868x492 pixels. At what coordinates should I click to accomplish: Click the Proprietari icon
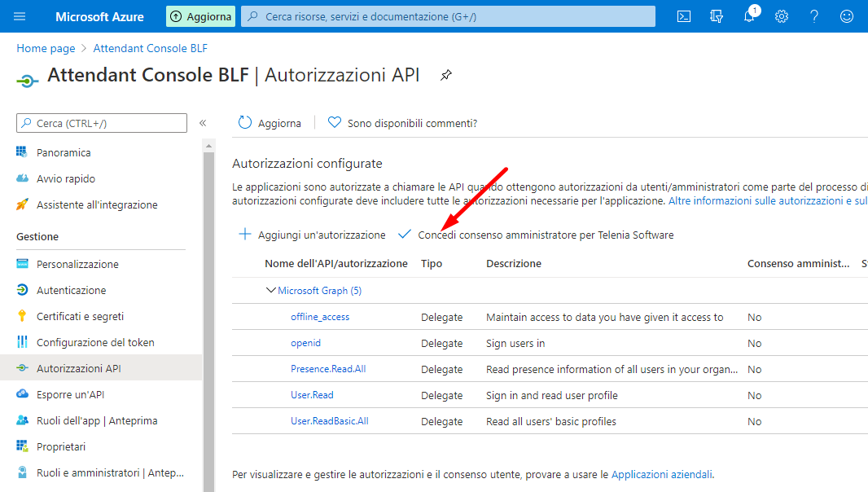(22, 446)
